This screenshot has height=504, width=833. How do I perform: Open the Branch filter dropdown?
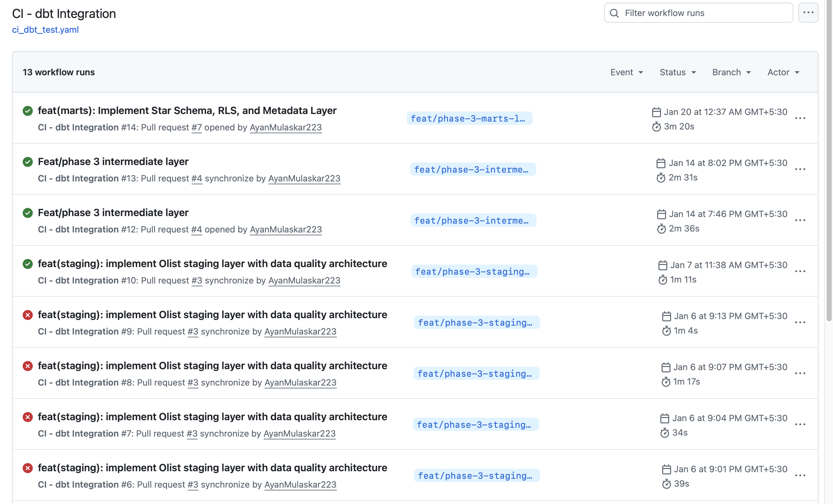pos(731,72)
